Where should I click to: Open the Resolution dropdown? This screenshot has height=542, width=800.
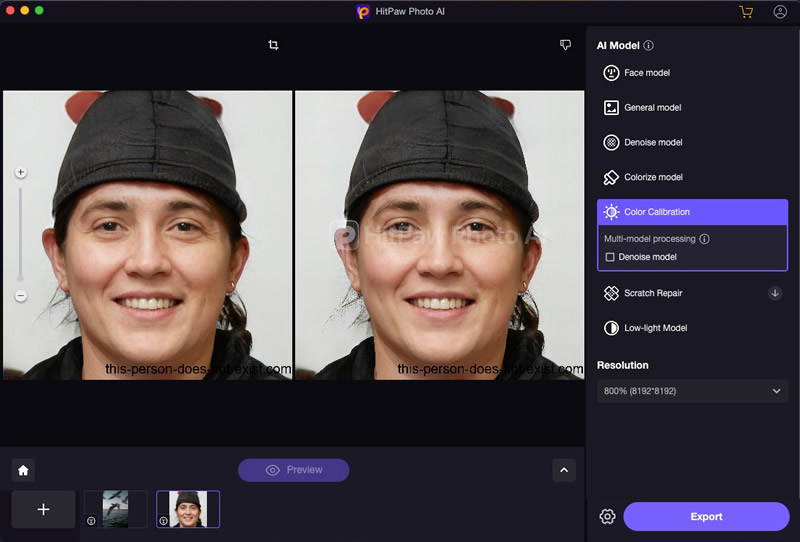(692, 391)
